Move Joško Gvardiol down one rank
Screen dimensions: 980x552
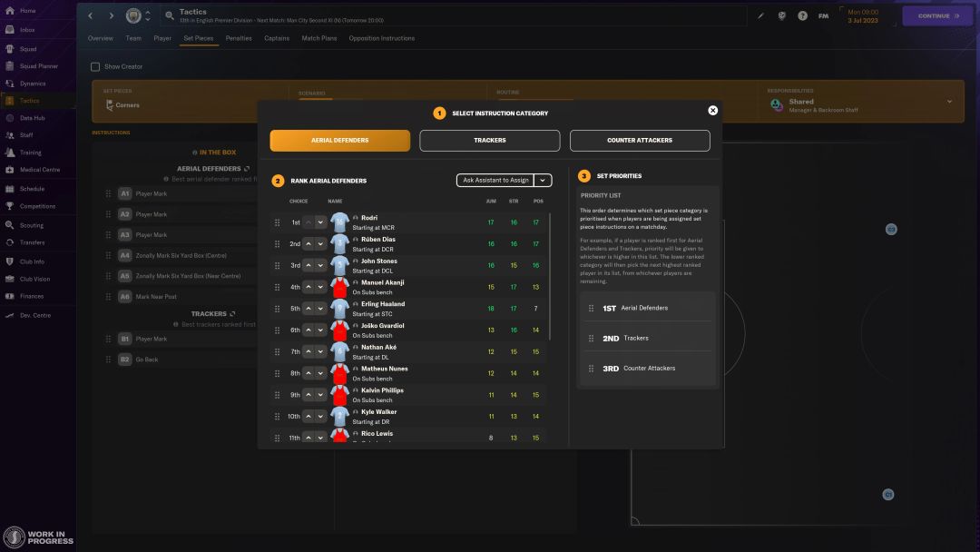tap(320, 330)
